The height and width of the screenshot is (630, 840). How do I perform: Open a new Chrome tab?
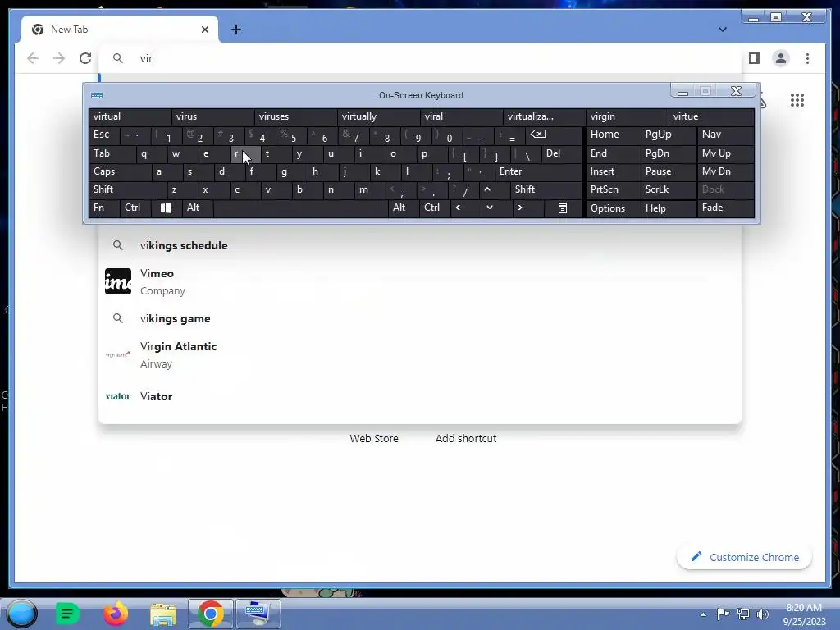[x=236, y=30]
